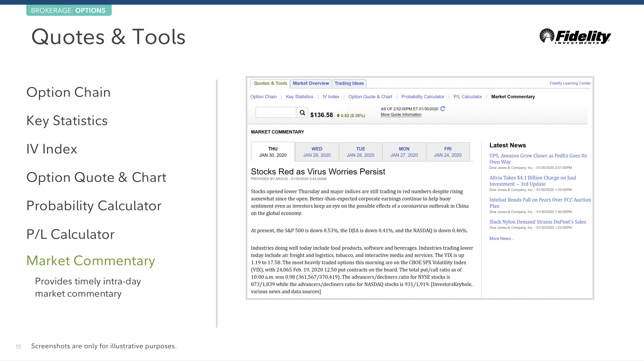Click the symbol search input field
644x361 pixels.
[x=276, y=113]
